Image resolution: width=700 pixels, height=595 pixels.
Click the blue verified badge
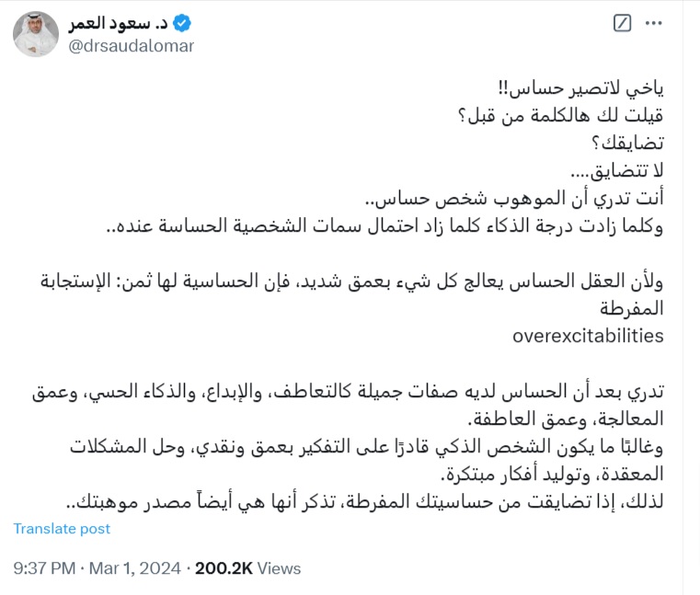(x=182, y=23)
